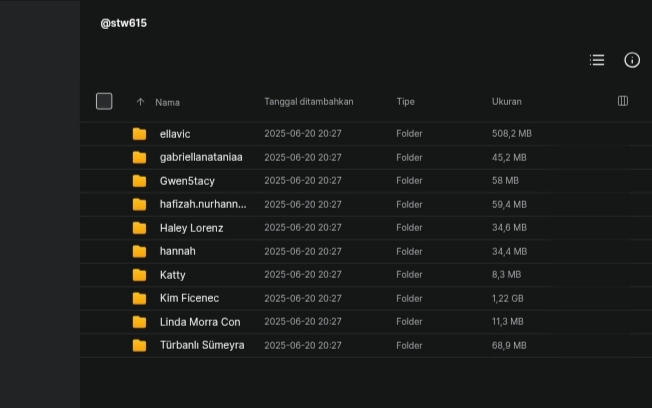Sort by Tipe column header
Viewport: 652px width, 408px height.
pyautogui.click(x=405, y=102)
